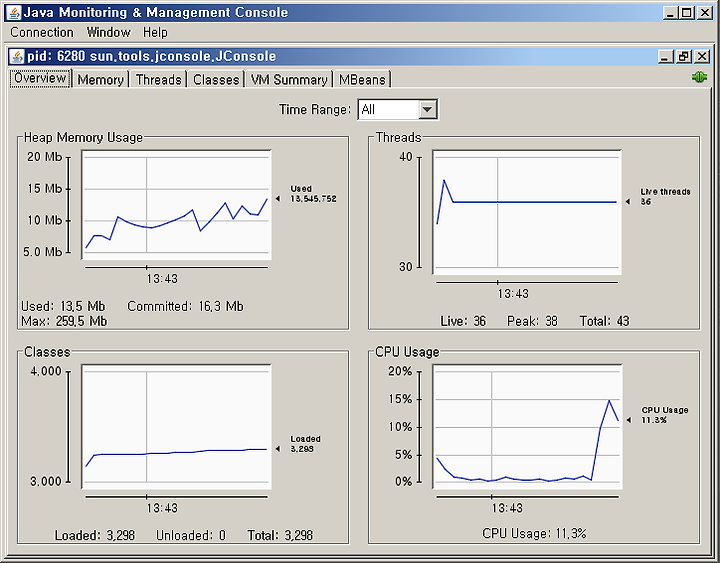
Task: Click the Java icon of the pid 6280 window
Action: click(17, 56)
